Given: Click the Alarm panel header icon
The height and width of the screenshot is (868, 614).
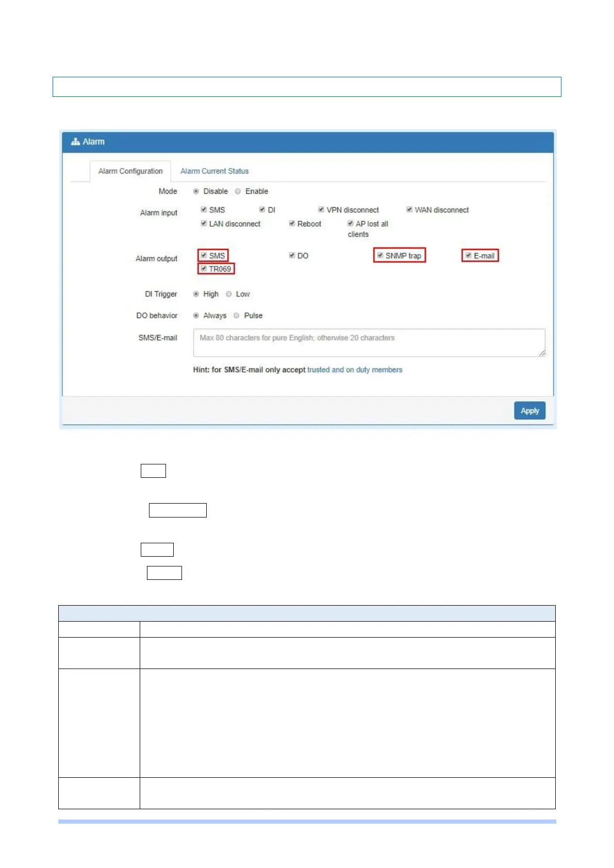Looking at the screenshot, I should 75,142.
